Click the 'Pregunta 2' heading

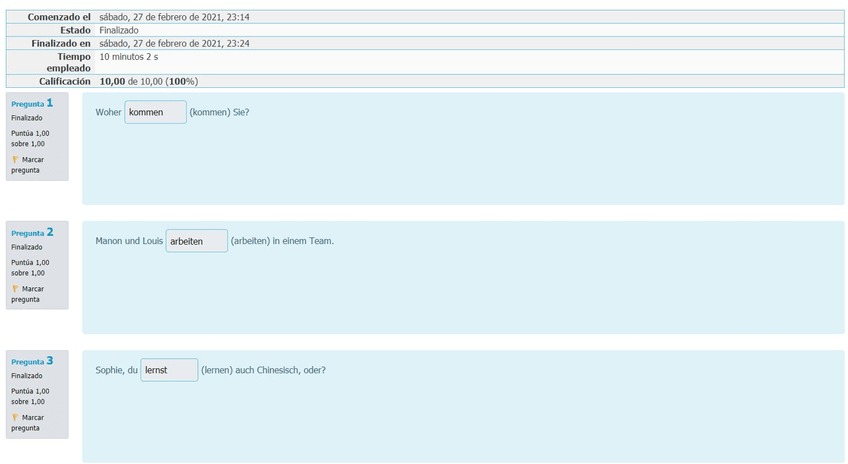tap(32, 232)
